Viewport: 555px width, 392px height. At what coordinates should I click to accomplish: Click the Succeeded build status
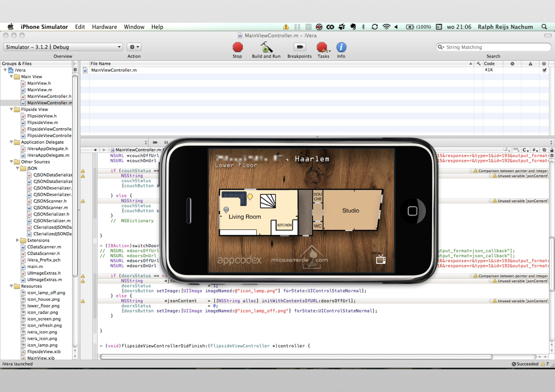tap(525, 364)
